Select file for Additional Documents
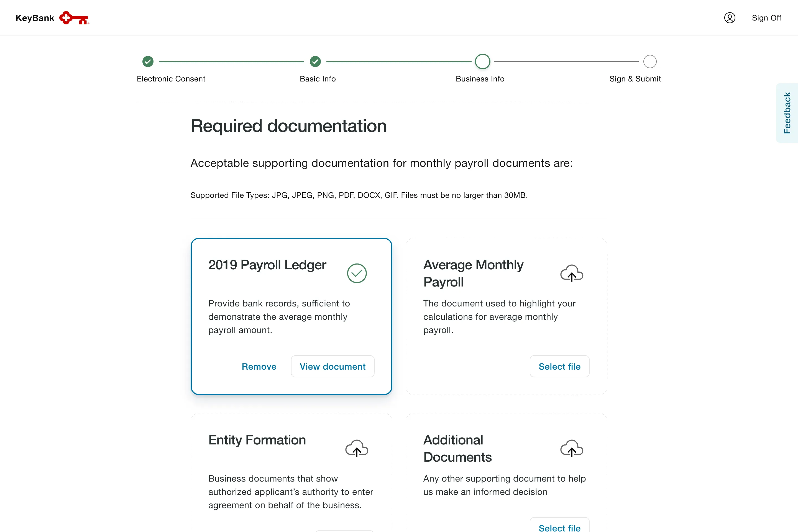 tap(559, 525)
